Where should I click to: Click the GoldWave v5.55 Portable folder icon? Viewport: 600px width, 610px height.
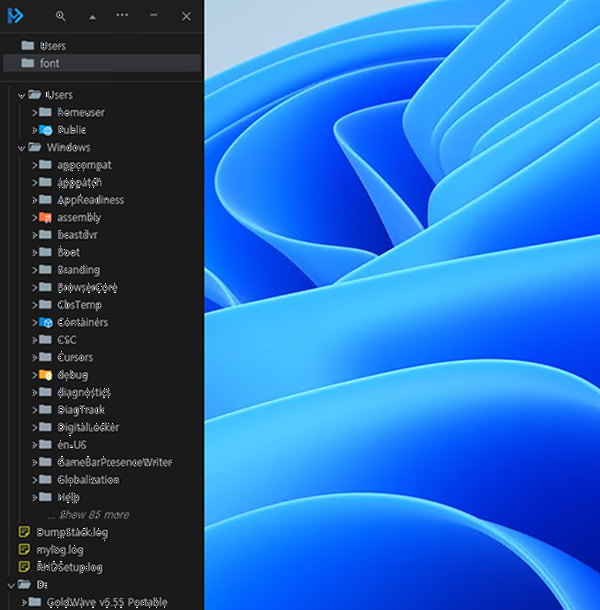35,602
